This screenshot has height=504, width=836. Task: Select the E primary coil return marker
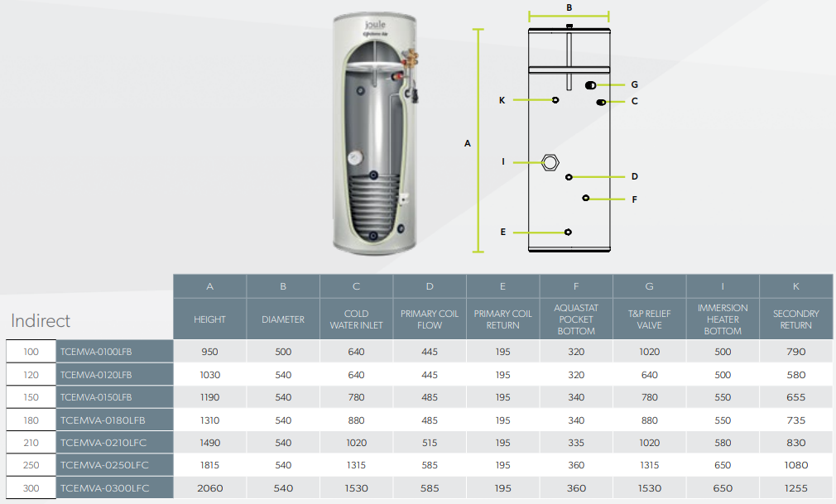click(x=568, y=232)
